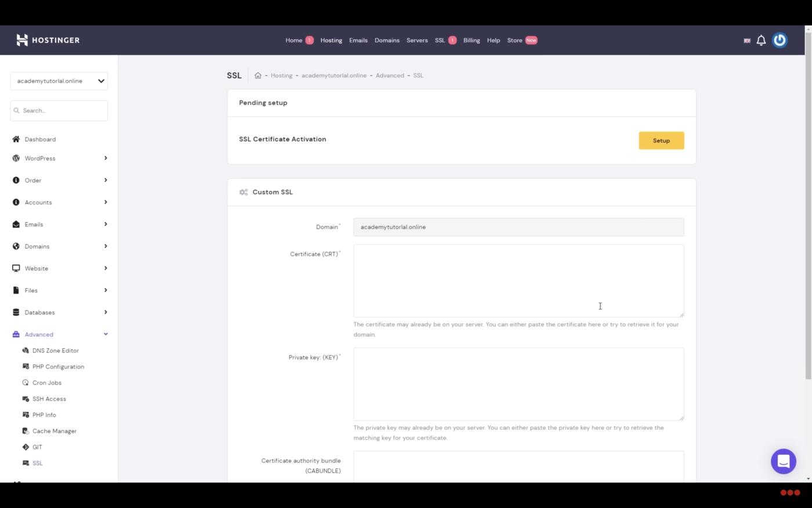Click the yellow Setup button

[x=661, y=140]
